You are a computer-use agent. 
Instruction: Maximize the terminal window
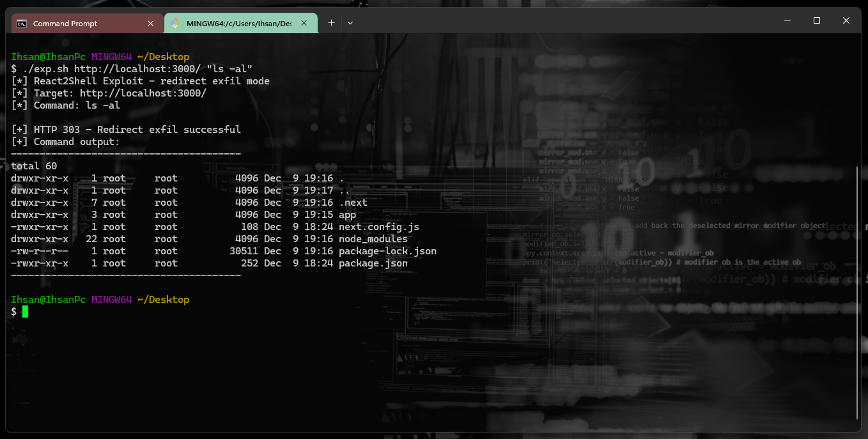pyautogui.click(x=817, y=21)
